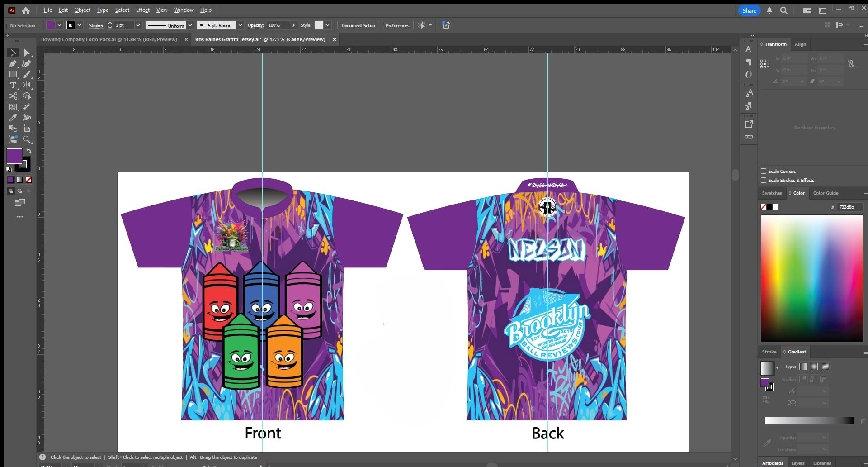868x467 pixels.
Task: Select the Mesh tool
Action: click(x=13, y=107)
